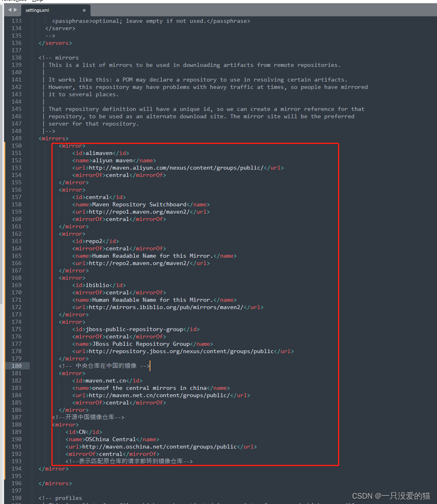The width and height of the screenshot is (437, 504).
Task: Click the <id>CN</id> line
Action: click(84, 432)
